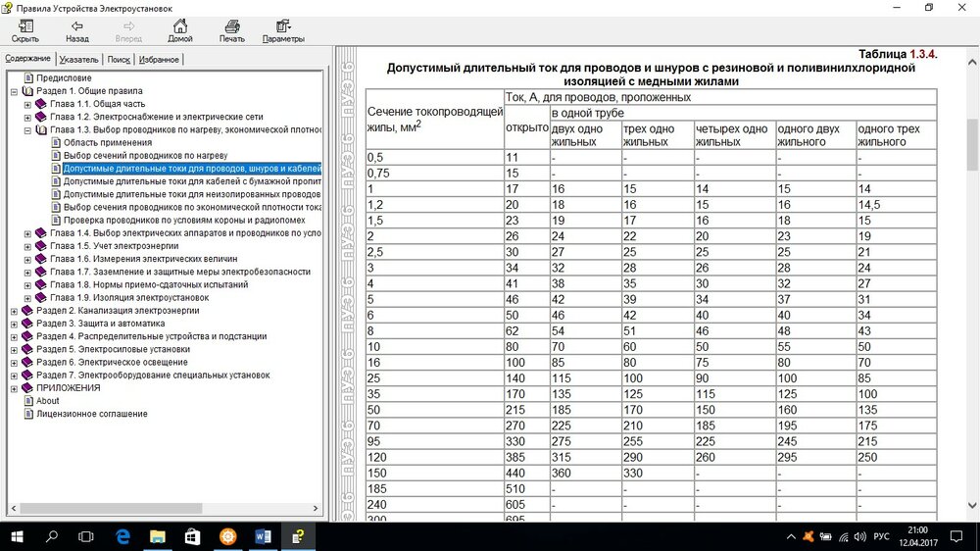Open Word from the taskbar

pos(262,536)
